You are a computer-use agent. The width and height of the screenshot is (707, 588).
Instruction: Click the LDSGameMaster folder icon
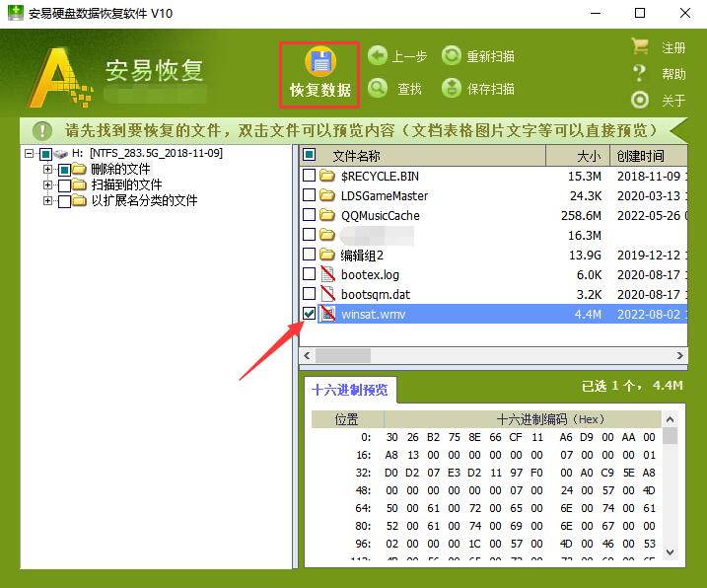327,195
